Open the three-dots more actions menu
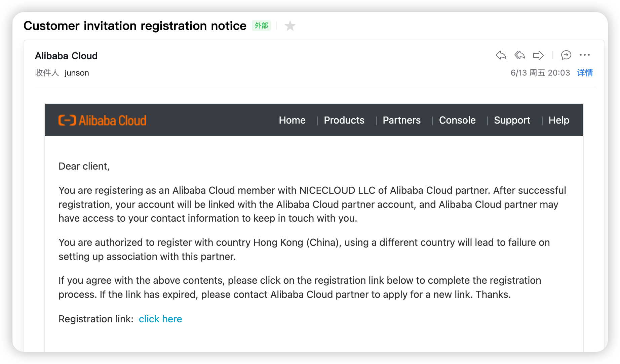This screenshot has height=364, width=620. pos(585,55)
